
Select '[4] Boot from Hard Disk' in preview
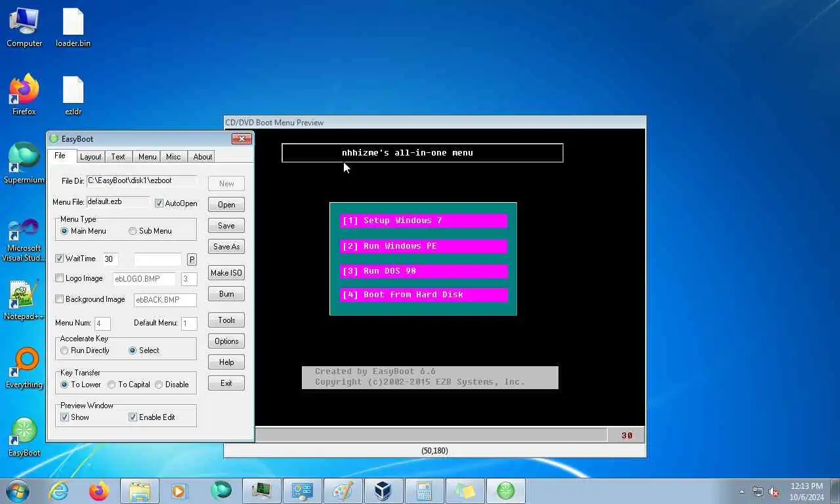click(x=423, y=295)
